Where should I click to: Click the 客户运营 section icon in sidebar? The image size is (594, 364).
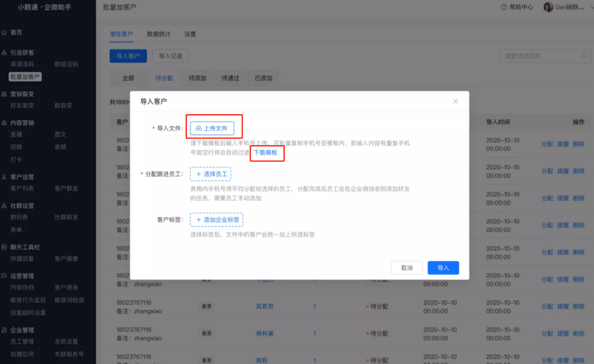4,177
